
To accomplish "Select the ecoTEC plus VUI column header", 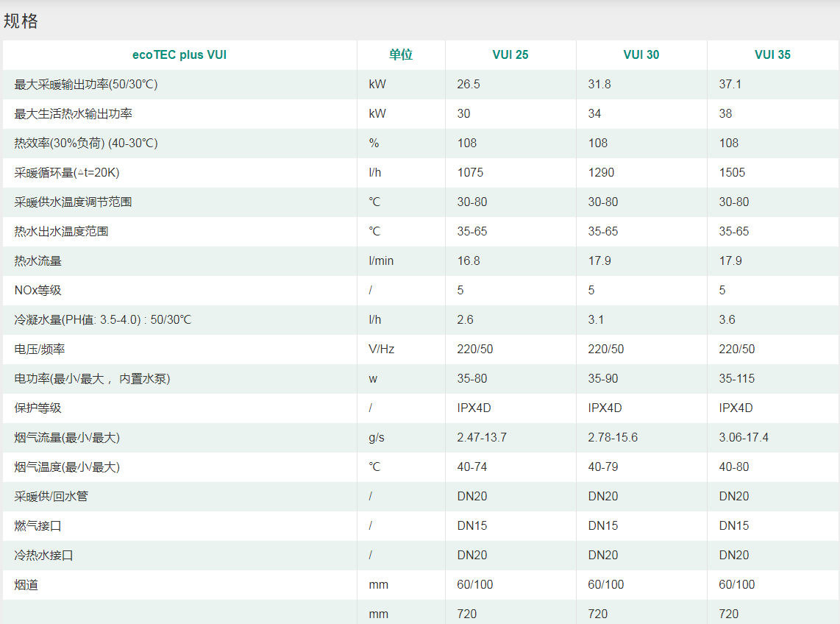I will pyautogui.click(x=179, y=54).
